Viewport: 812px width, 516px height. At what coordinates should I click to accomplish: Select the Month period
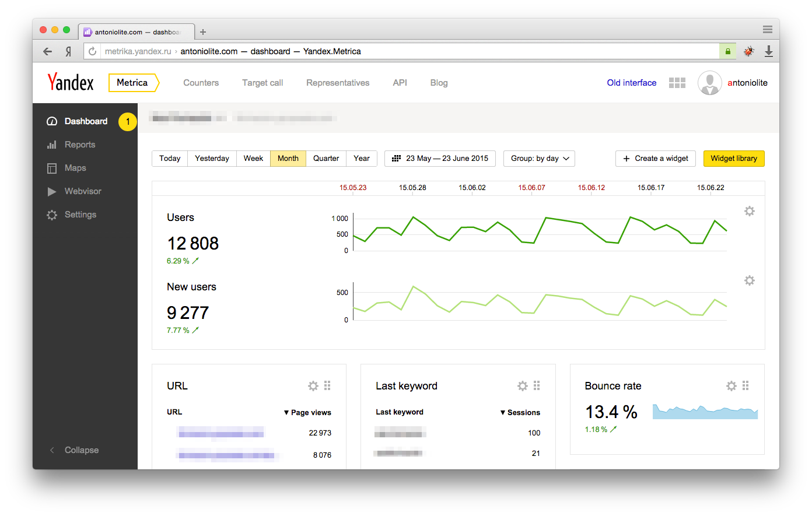pos(288,159)
